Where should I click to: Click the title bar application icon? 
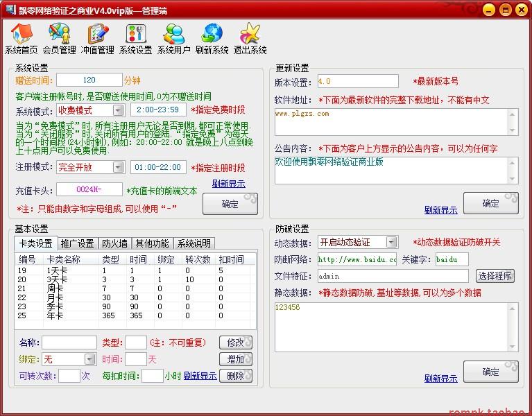tap(11, 10)
